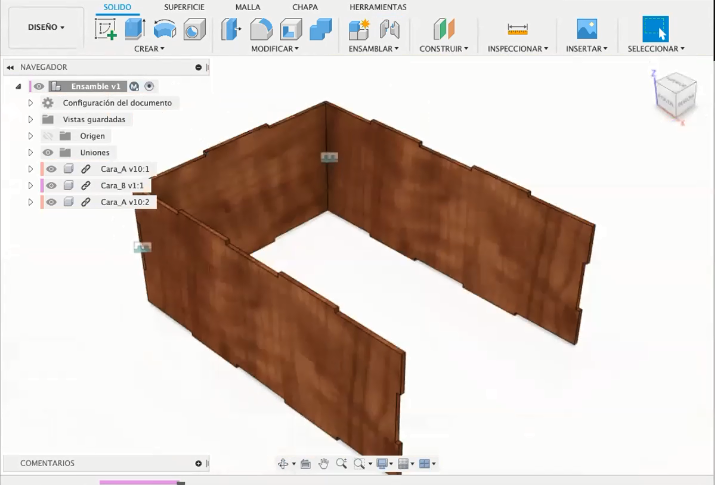Open the DISEÑO workspace dropdown
715x485 pixels.
click(46, 27)
